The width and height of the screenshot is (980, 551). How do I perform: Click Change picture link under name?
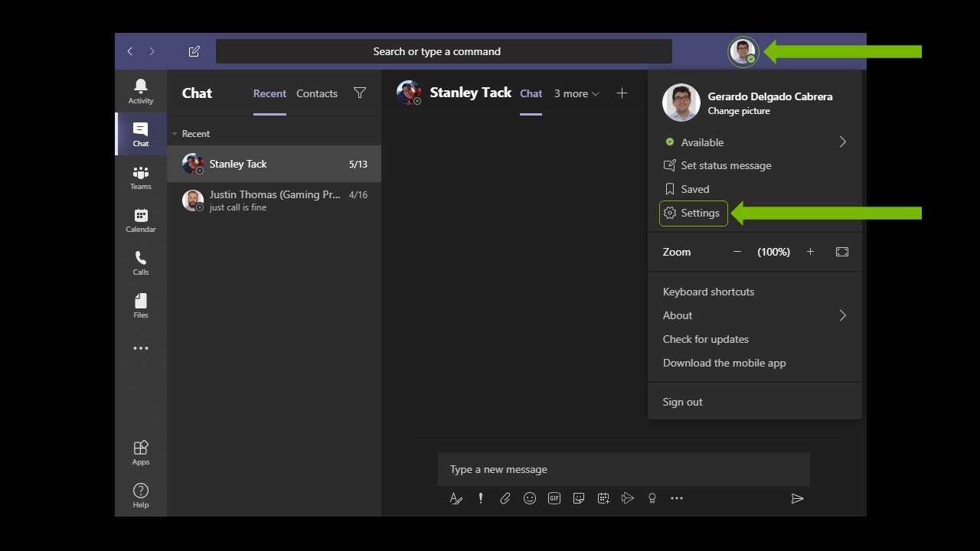click(739, 111)
